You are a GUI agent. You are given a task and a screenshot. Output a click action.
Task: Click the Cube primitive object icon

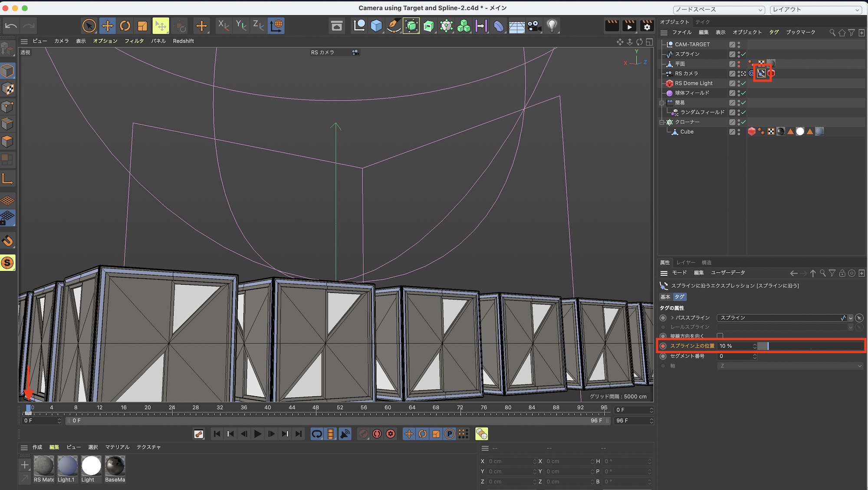point(376,26)
